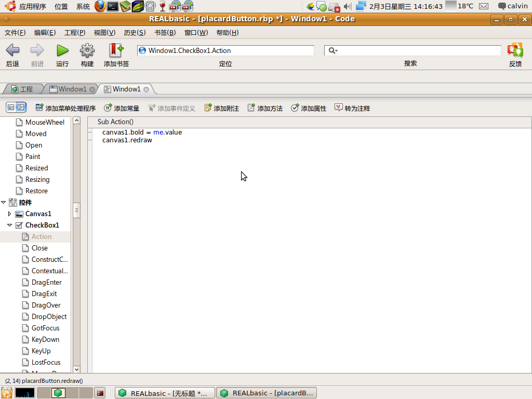The height and width of the screenshot is (399, 532).
Task: Click 添加菜单处理程序 toolbar item
Action: 65,108
